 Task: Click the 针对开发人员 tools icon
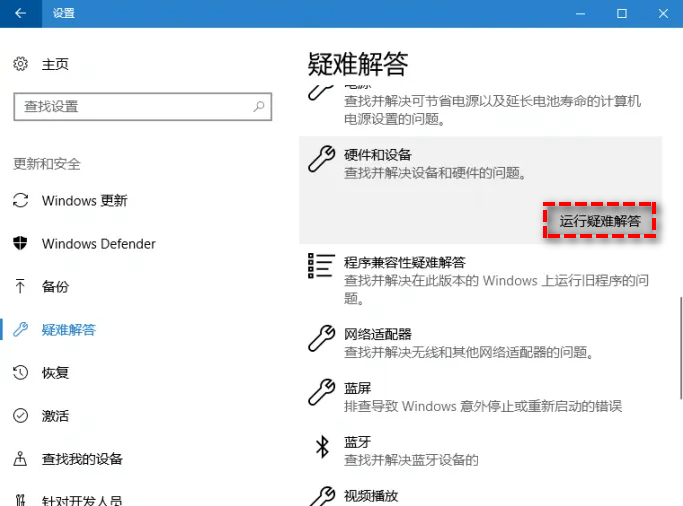[20, 500]
